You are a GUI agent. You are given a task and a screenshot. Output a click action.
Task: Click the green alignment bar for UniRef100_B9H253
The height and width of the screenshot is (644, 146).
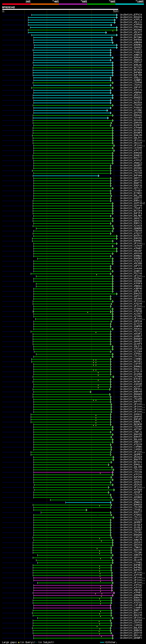[76, 294]
